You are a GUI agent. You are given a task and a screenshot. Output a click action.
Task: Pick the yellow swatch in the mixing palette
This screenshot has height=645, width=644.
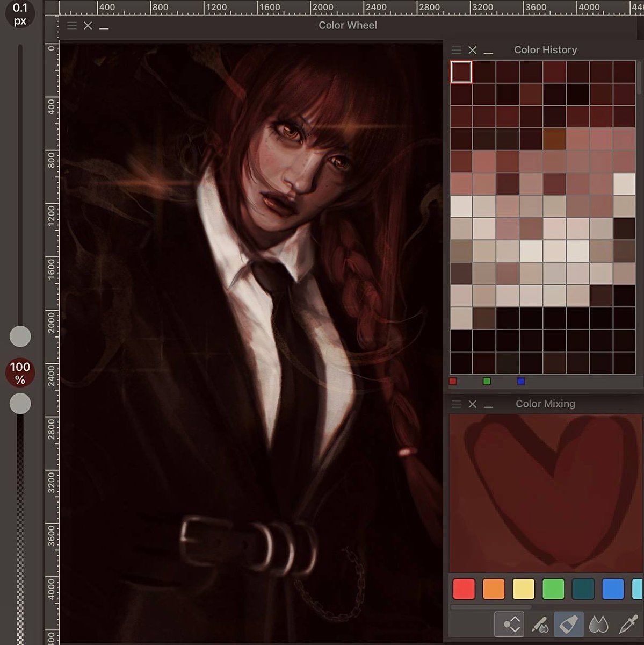(524, 589)
